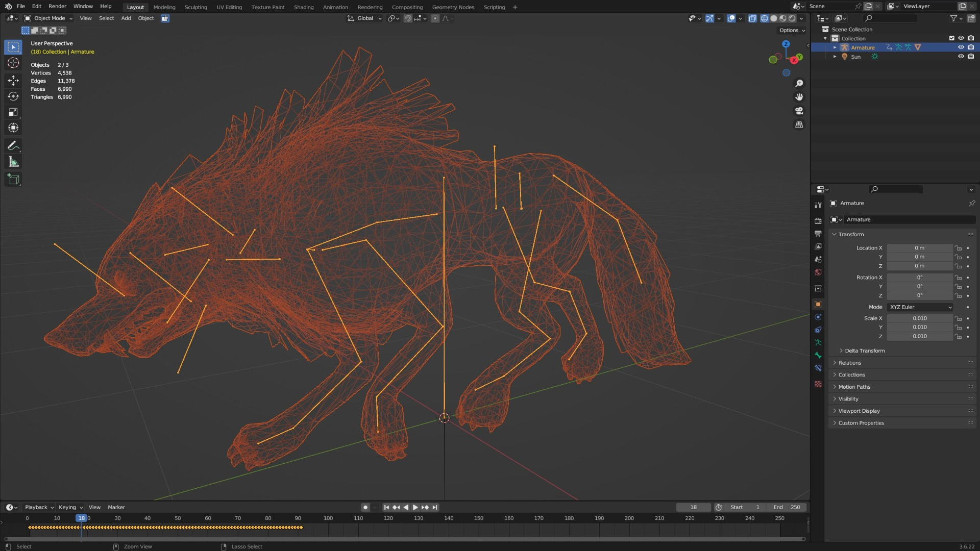980x551 pixels.
Task: Expand the Relations panel
Action: [849, 363]
